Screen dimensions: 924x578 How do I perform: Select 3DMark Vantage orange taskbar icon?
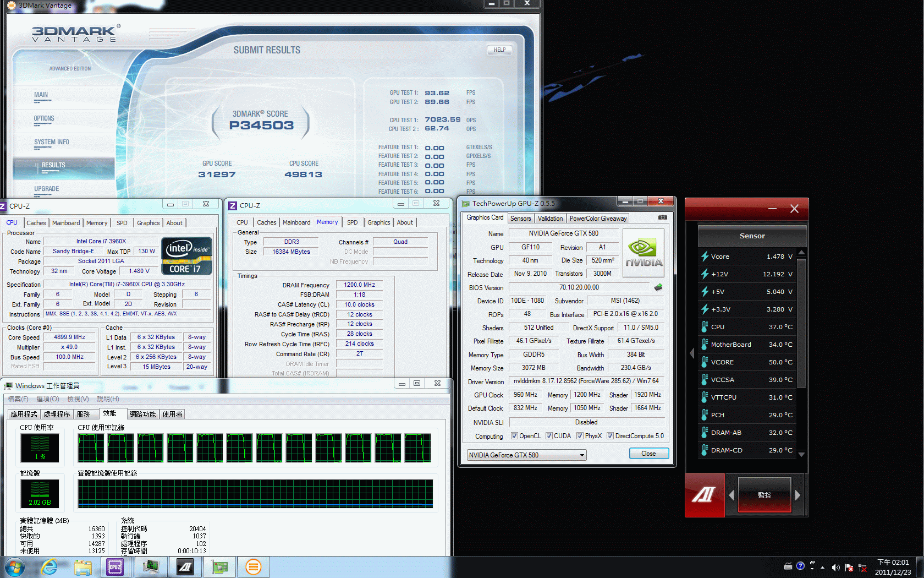click(x=253, y=567)
